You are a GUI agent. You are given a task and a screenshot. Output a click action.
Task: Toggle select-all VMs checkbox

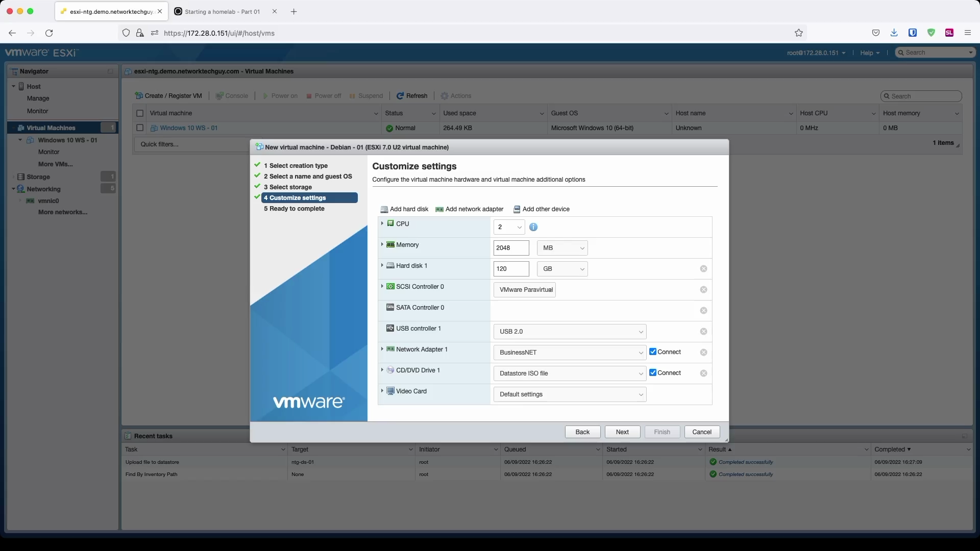(140, 113)
